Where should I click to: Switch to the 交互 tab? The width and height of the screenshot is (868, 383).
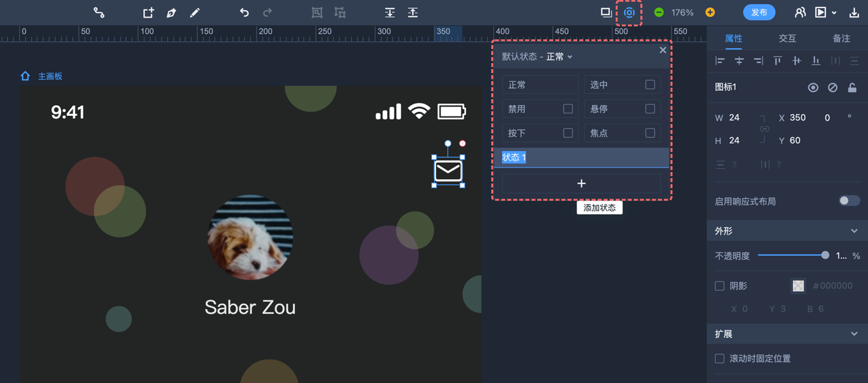(787, 39)
